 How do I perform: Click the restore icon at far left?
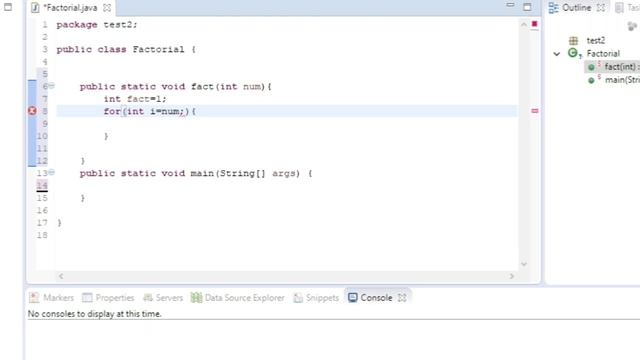(x=8, y=7)
